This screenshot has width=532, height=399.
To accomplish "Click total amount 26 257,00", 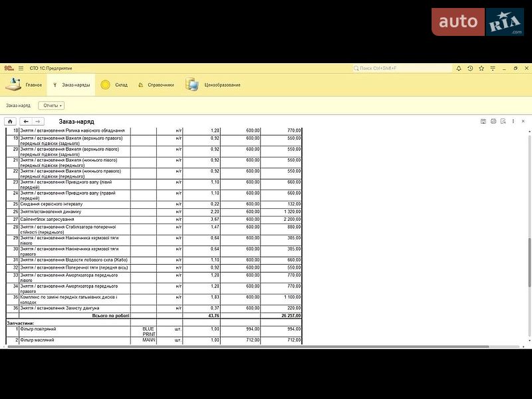I will coord(291,315).
